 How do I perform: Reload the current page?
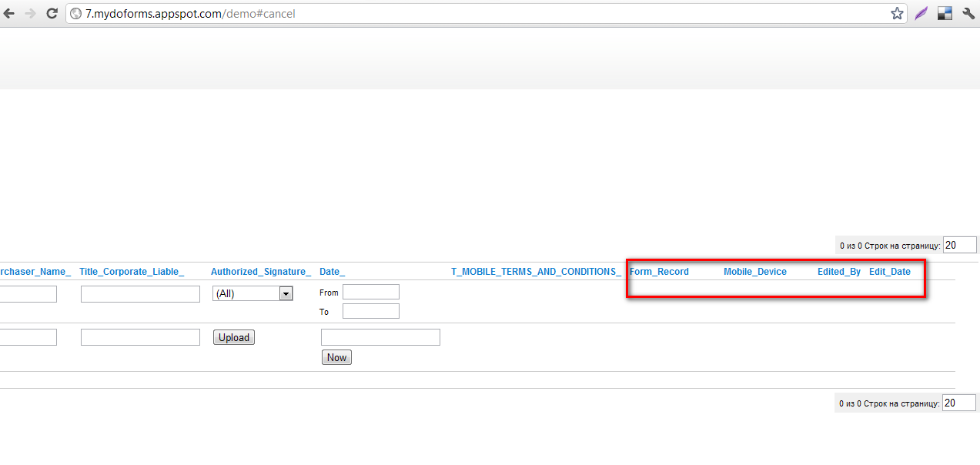point(52,14)
